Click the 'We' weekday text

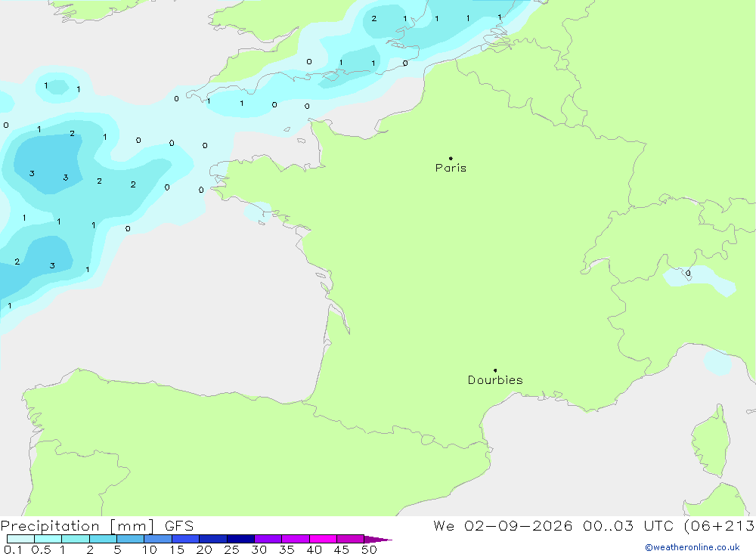444,526
